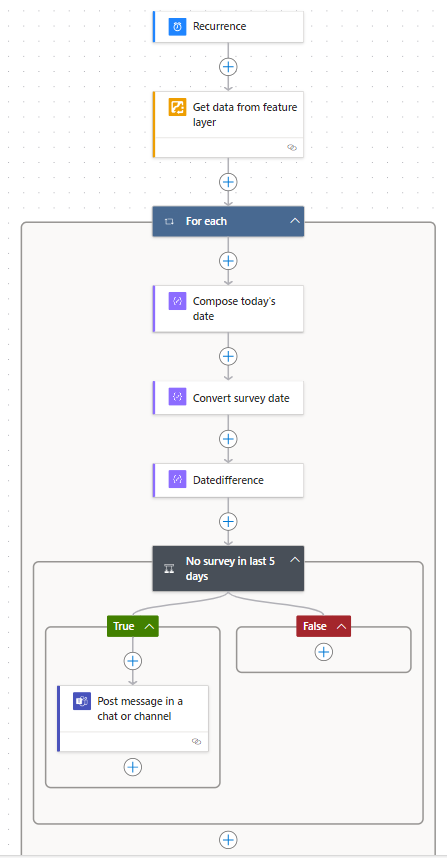Click the Recurrence clock trigger icon
Viewport: 447px width, 858px height.
tap(177, 26)
